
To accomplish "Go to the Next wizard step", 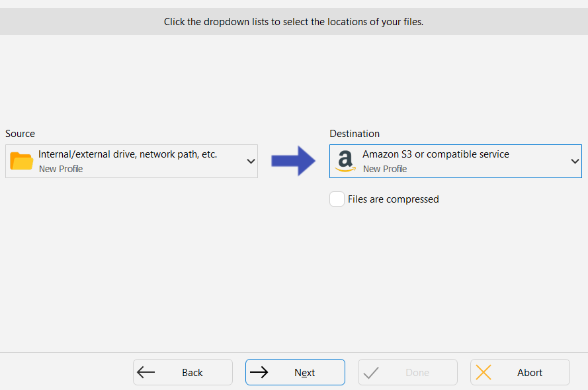I will (x=295, y=372).
